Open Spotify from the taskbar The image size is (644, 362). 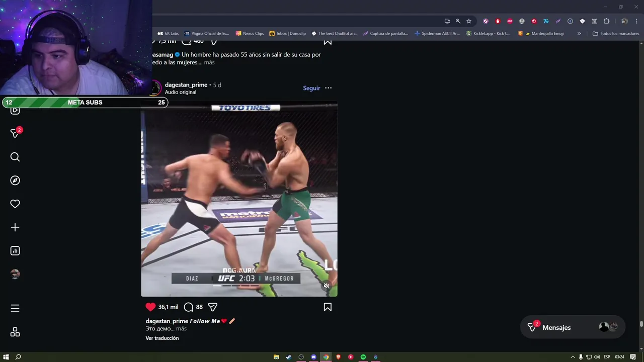pyautogui.click(x=363, y=357)
